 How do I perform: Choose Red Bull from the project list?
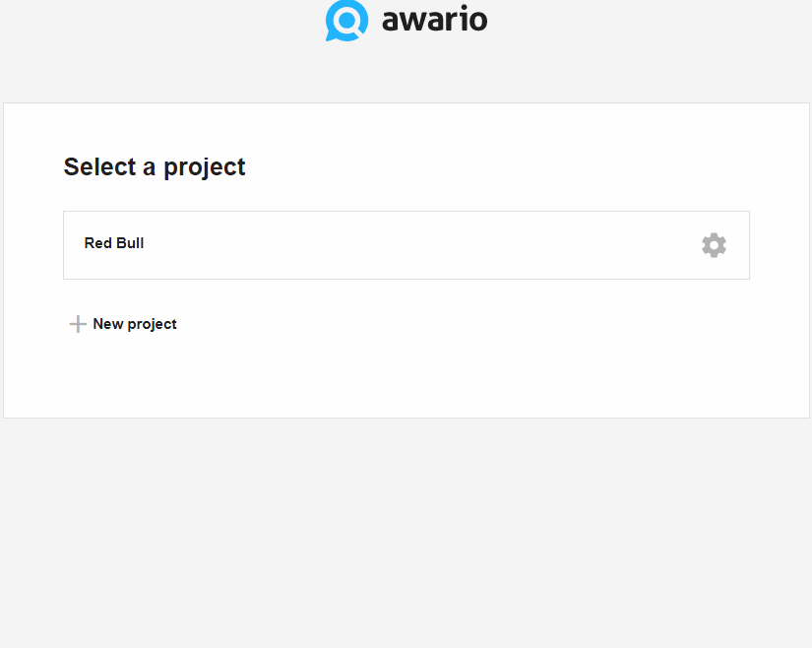406,245
